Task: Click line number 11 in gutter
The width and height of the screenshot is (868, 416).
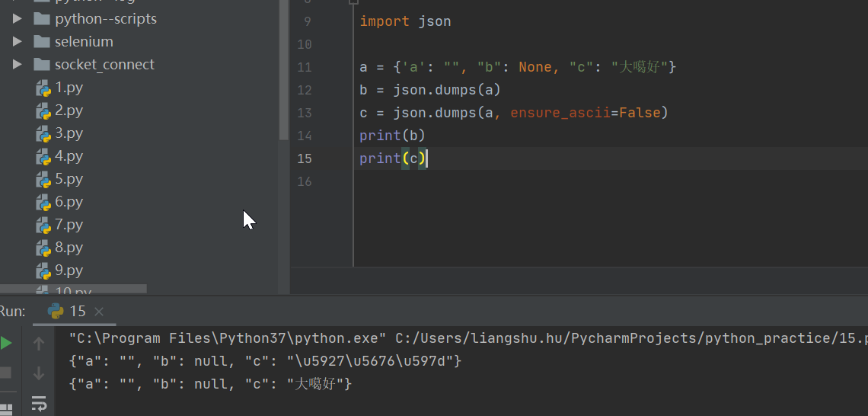Action: point(305,68)
